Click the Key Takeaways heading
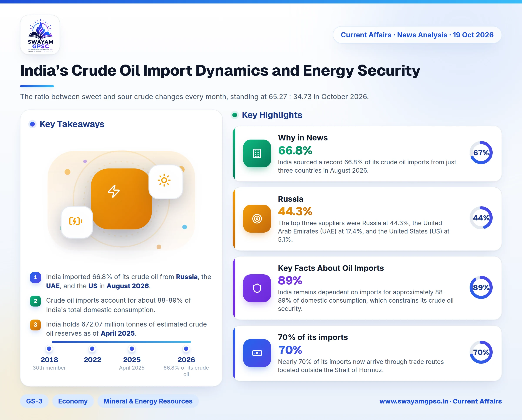The width and height of the screenshot is (522, 420). [x=72, y=124]
